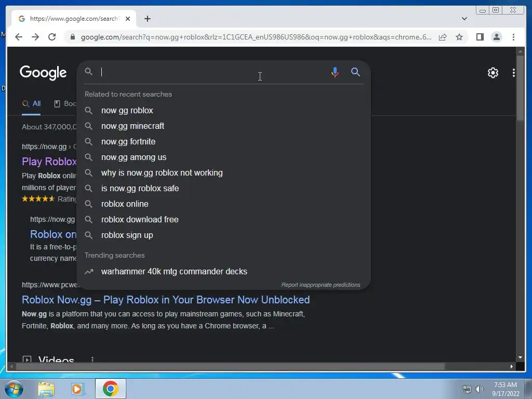Click 'Report inappropriate predictions' link
532x399 pixels.
(x=321, y=285)
